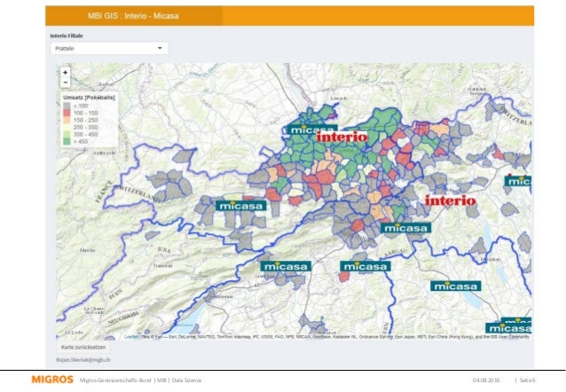This screenshot has width=566, height=392.
Task: Click the micasa marker above the red southern polygon
Action: coord(365,266)
